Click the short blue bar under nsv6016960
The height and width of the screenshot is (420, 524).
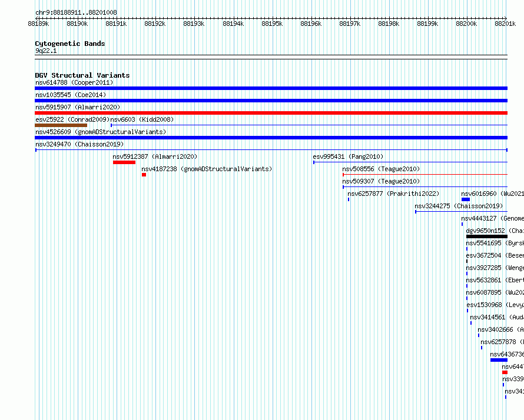(466, 199)
